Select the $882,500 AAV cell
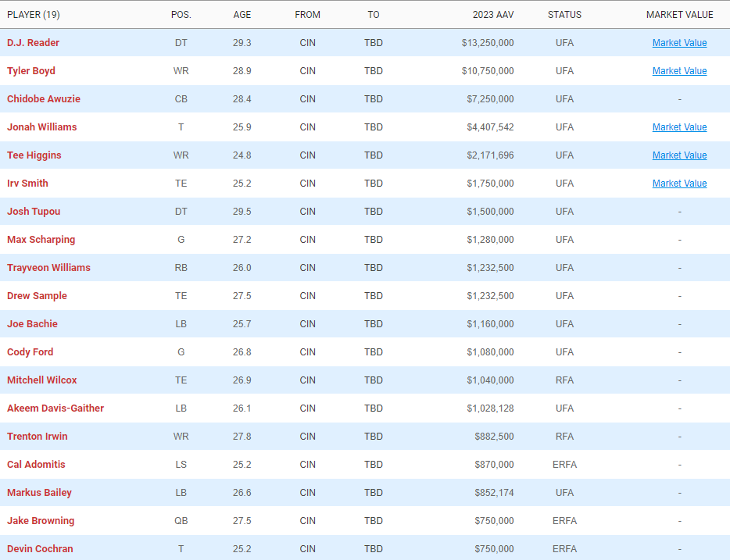The height and width of the screenshot is (560, 730). click(494, 437)
